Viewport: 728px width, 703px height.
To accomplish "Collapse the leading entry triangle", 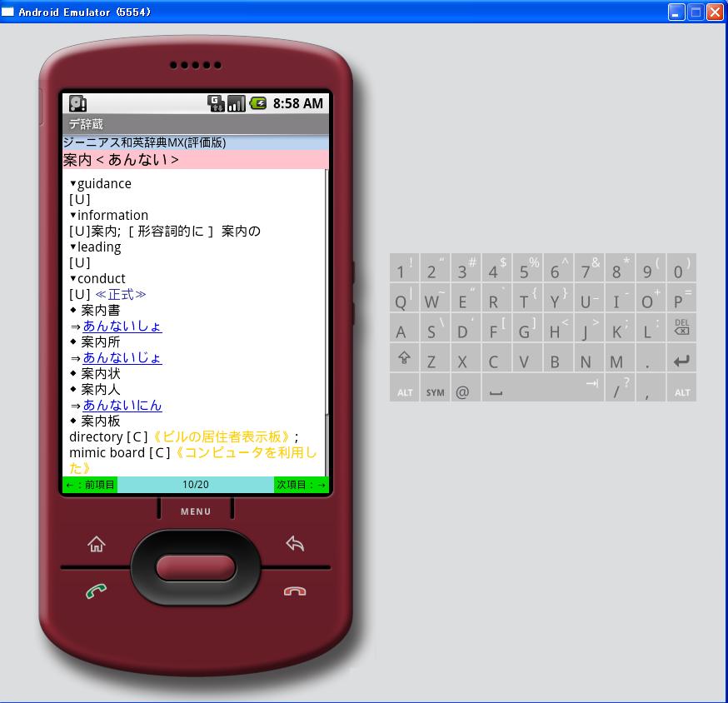I will click(73, 247).
